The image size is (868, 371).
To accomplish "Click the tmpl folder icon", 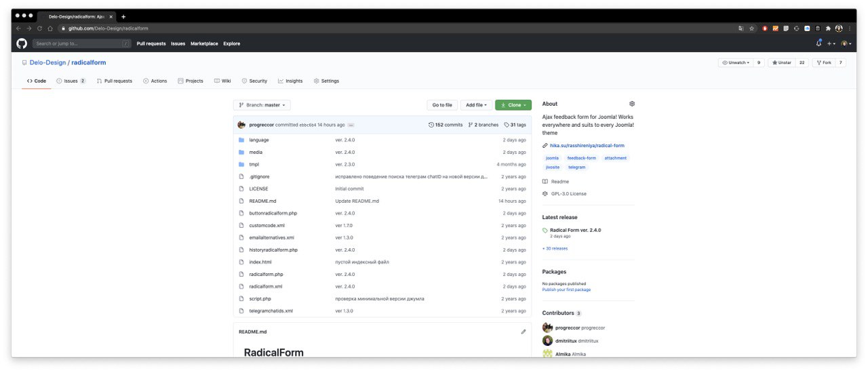I will click(241, 164).
